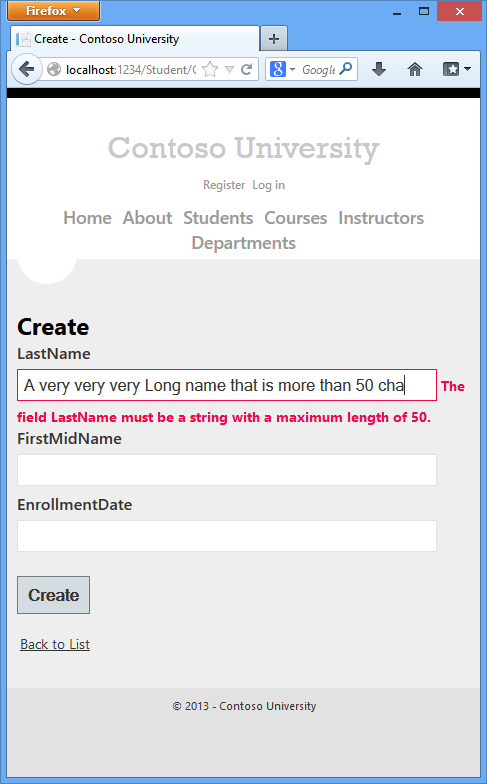Viewport: 487px width, 784px height.
Task: Show URL history dropdown arrow
Action: 229,70
